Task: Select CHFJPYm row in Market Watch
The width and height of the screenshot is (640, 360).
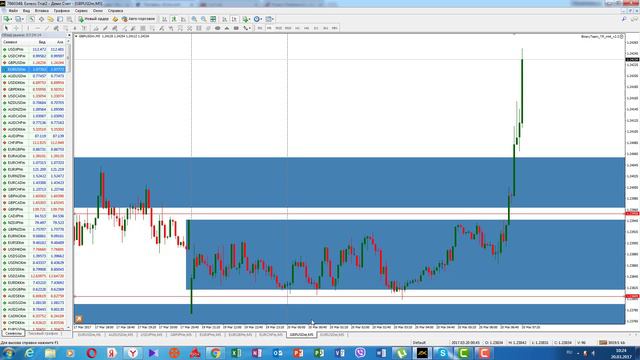Action: point(33,143)
